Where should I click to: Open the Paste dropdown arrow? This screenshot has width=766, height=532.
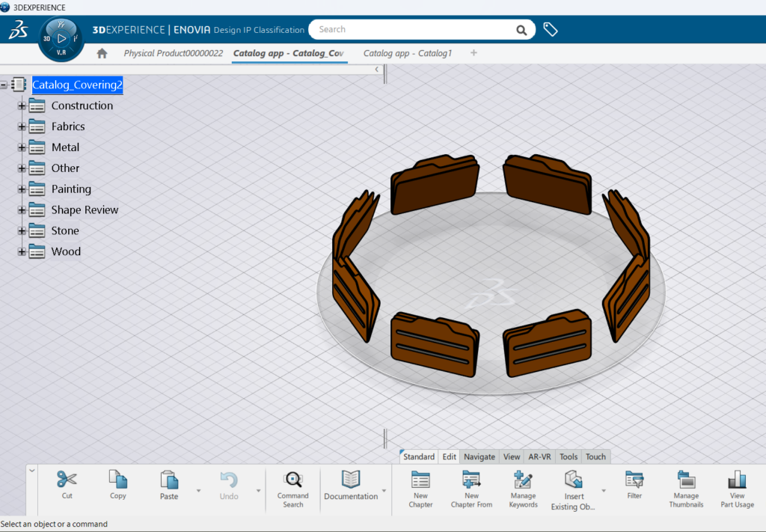[x=198, y=491]
